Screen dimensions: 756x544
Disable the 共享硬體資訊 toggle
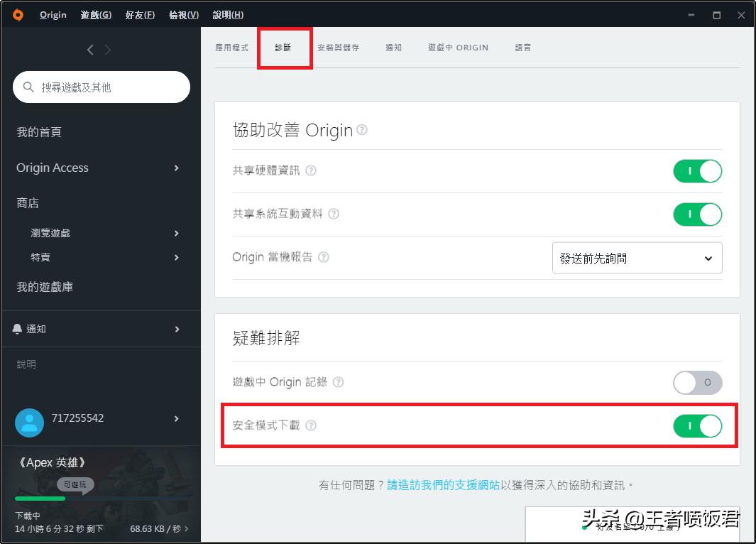pyautogui.click(x=697, y=170)
